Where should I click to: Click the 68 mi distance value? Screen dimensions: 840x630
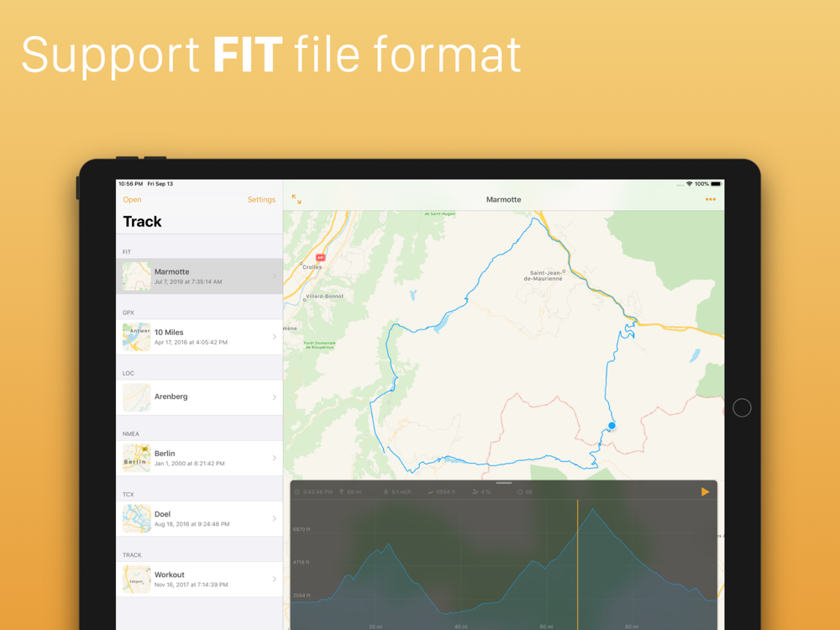click(354, 491)
